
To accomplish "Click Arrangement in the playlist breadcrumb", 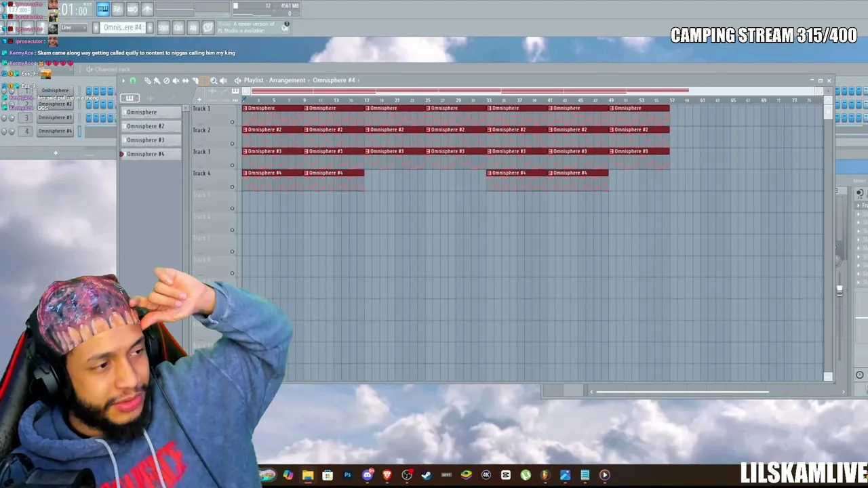I will (288, 81).
